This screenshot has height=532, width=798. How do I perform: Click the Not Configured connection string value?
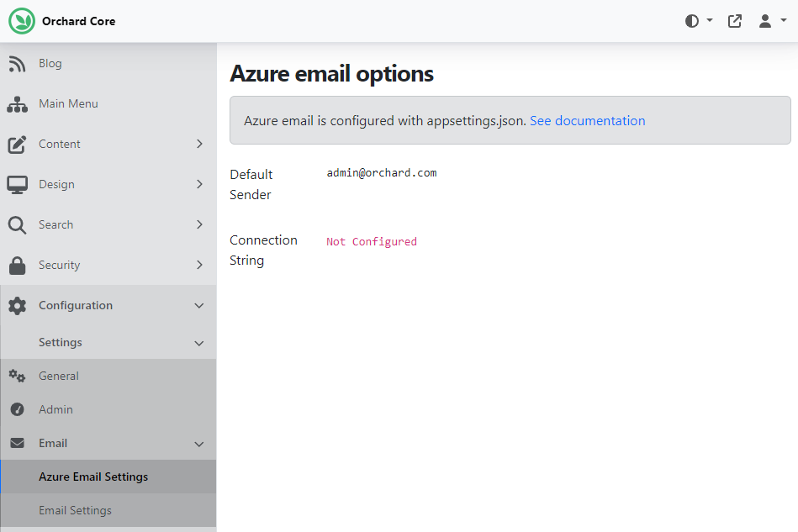click(372, 241)
